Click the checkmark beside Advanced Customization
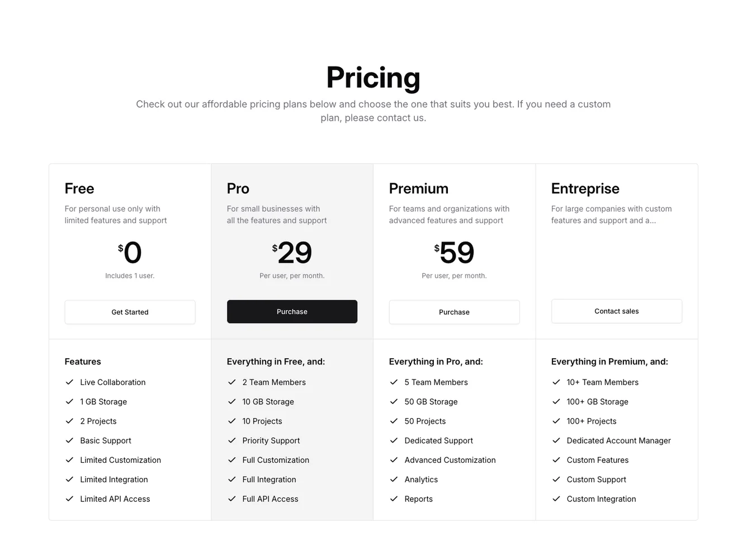Viewport: 747px width, 560px height. pos(394,460)
